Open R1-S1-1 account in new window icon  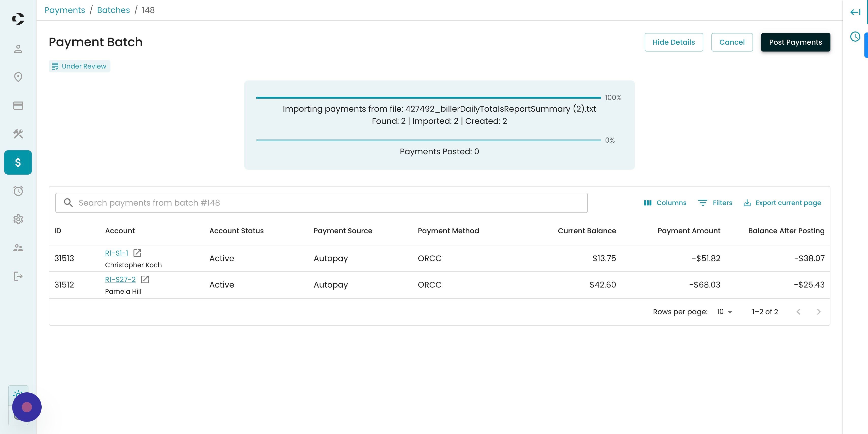(x=137, y=253)
